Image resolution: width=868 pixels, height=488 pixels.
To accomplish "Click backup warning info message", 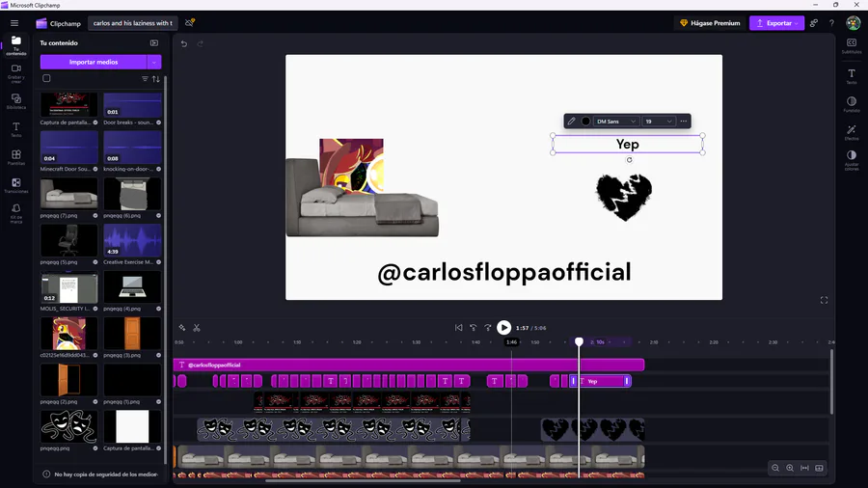I will [x=101, y=474].
